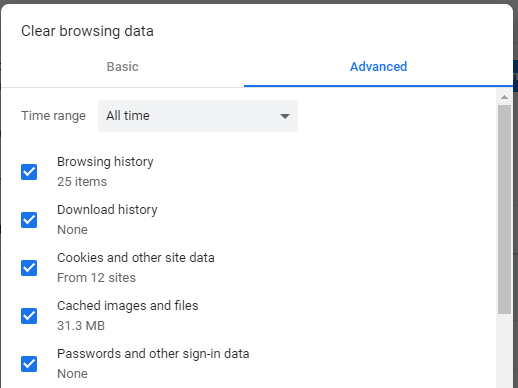This screenshot has width=518, height=388.
Task: Click the 'Cookies and other site data' label
Action: pos(136,258)
